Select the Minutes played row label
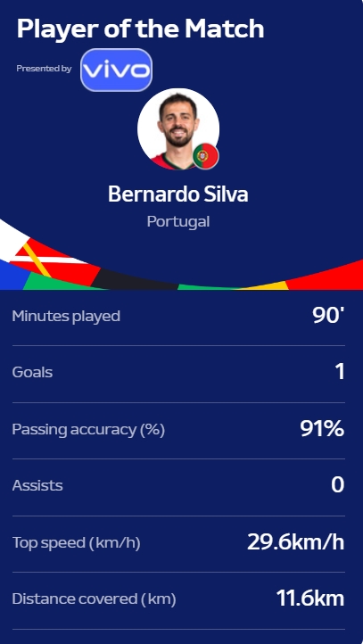This screenshot has width=363, height=644. point(66,317)
